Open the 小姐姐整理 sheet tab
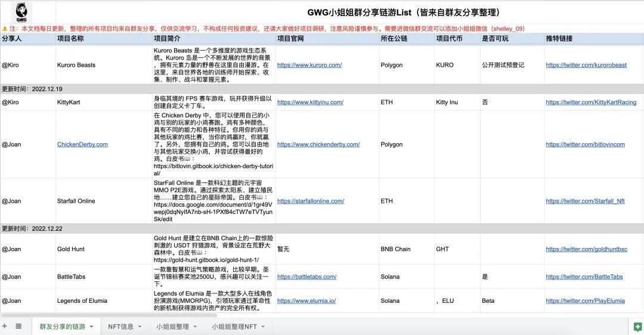644x335 pixels. click(172, 327)
